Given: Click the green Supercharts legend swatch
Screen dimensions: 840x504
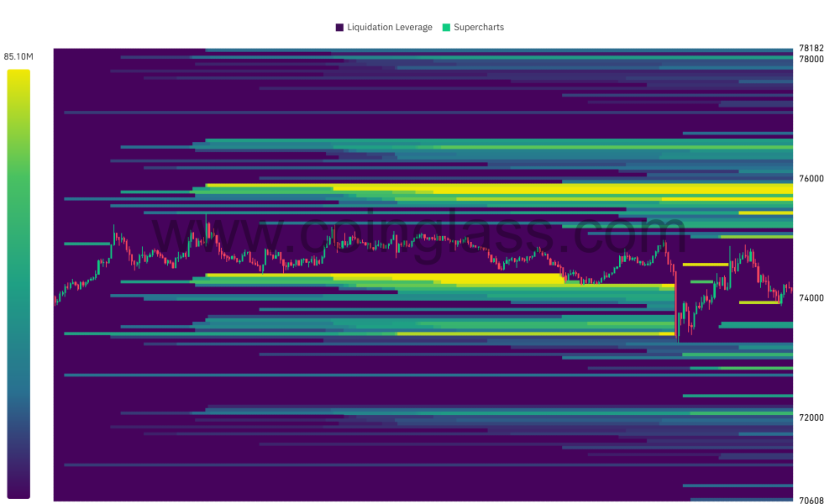Looking at the screenshot, I should click(x=445, y=26).
